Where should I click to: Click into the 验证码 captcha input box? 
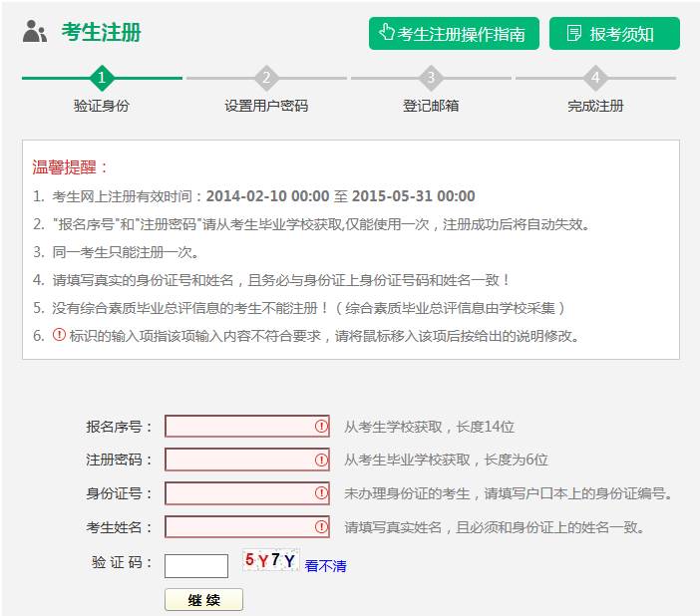tap(195, 565)
